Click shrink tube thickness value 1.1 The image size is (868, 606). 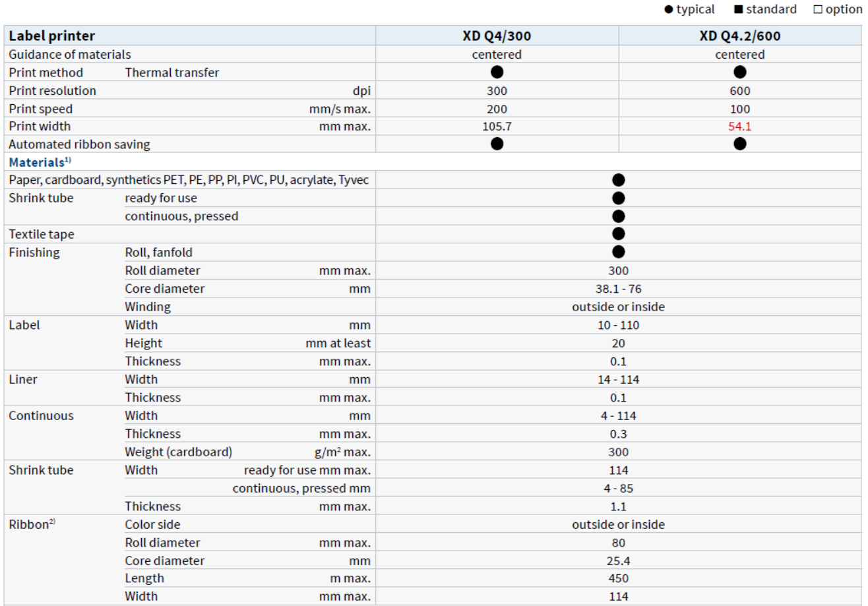(618, 506)
